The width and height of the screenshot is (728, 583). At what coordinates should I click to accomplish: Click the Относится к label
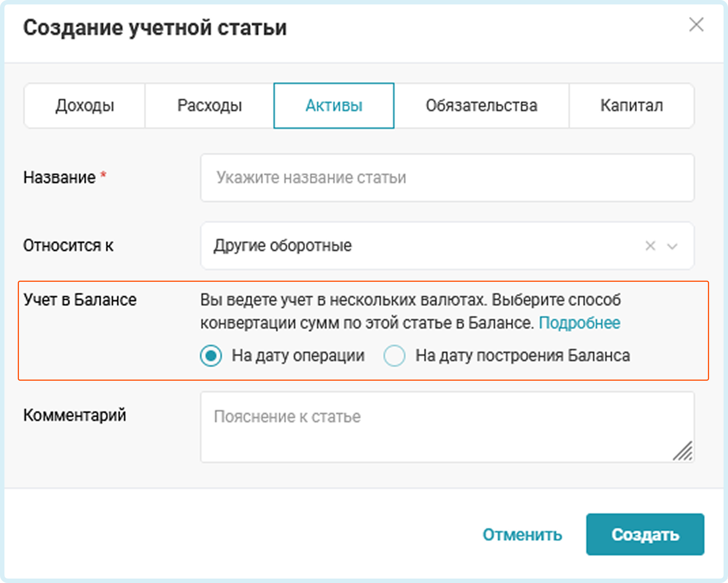68,246
